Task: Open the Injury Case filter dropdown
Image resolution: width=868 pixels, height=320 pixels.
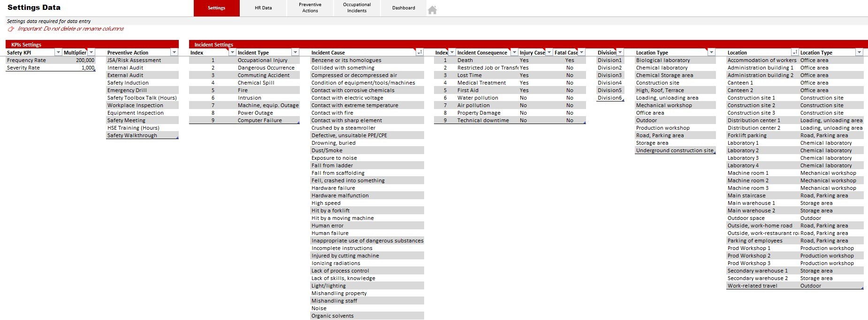Action: pyautogui.click(x=549, y=52)
